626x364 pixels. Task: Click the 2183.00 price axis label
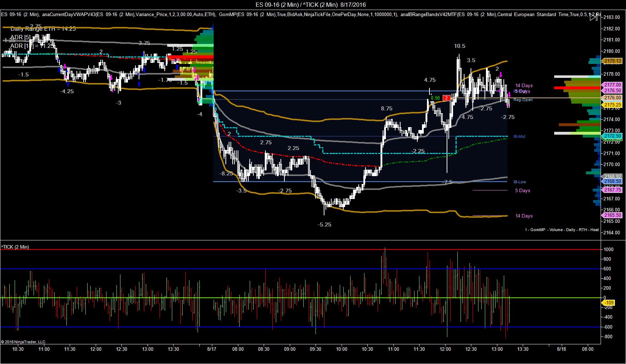click(x=612, y=17)
